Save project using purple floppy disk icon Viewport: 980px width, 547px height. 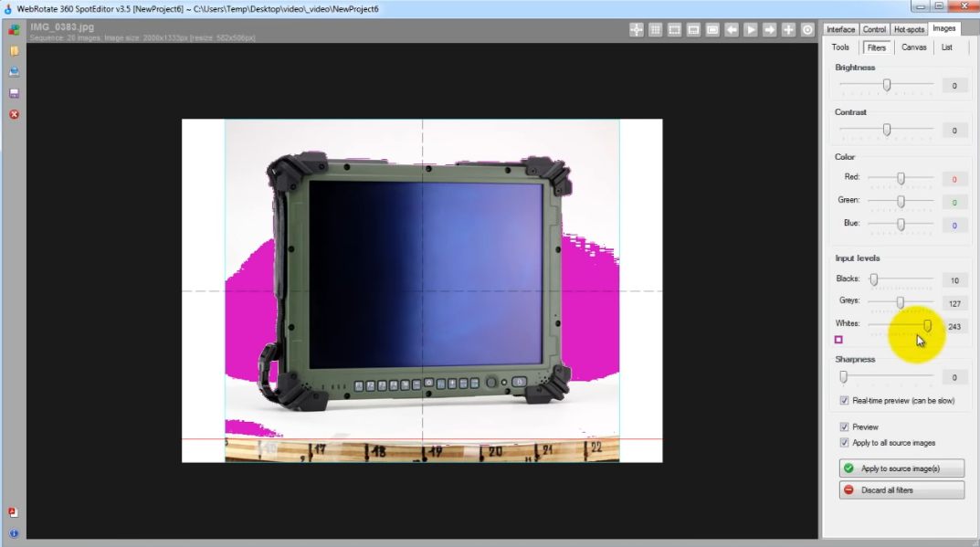(x=14, y=93)
